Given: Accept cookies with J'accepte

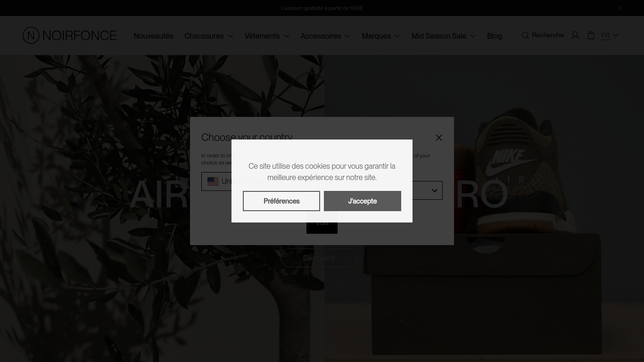Looking at the screenshot, I should (363, 201).
